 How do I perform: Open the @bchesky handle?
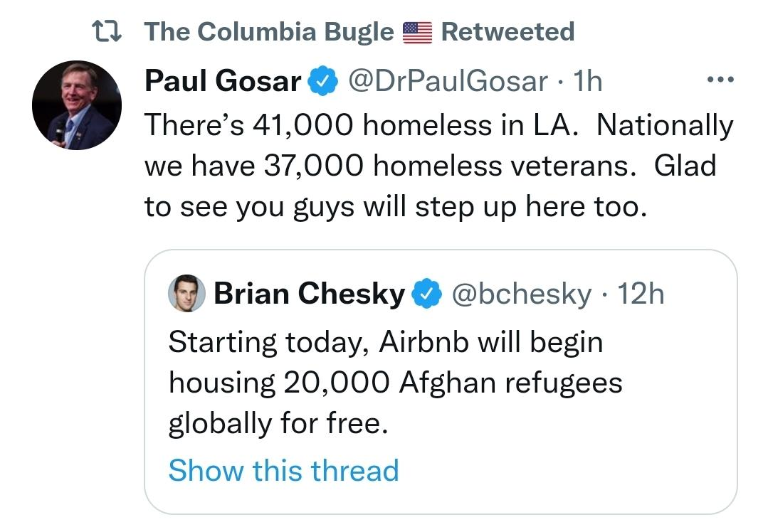click(x=520, y=294)
